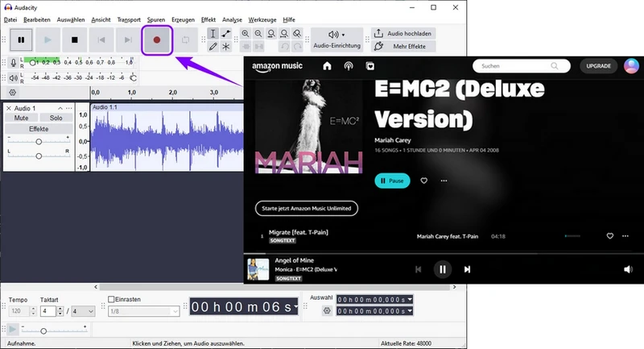This screenshot has width=644, height=349.
Task: Toggle pause in Amazon Music player bar
Action: [x=442, y=269]
